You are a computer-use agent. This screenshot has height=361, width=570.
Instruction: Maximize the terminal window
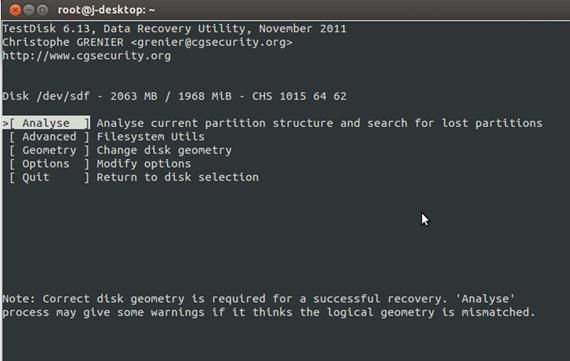[43, 10]
